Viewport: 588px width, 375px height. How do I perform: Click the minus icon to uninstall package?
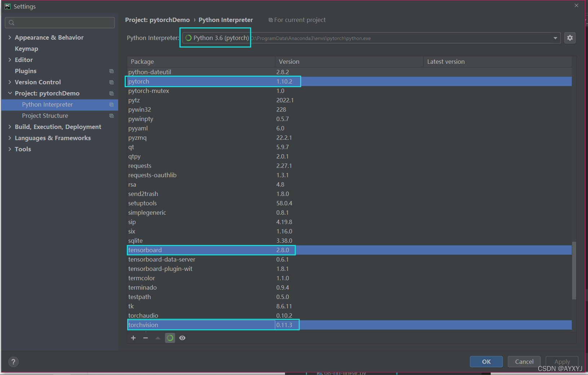pos(146,338)
